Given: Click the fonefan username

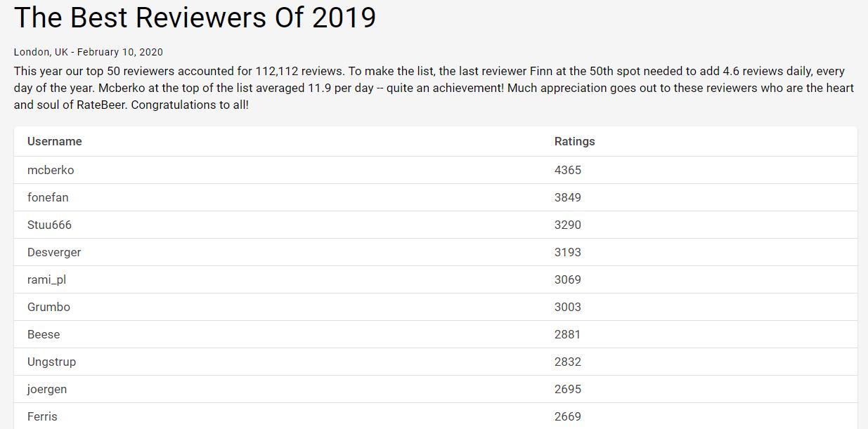Looking at the screenshot, I should [x=48, y=197].
